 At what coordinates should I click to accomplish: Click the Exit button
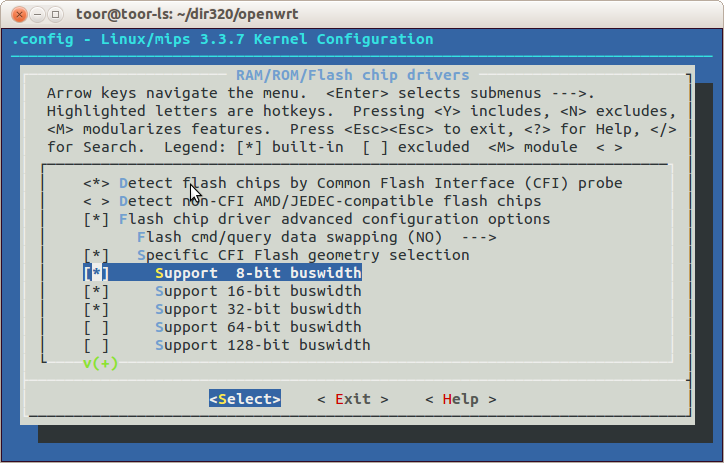pos(353,399)
